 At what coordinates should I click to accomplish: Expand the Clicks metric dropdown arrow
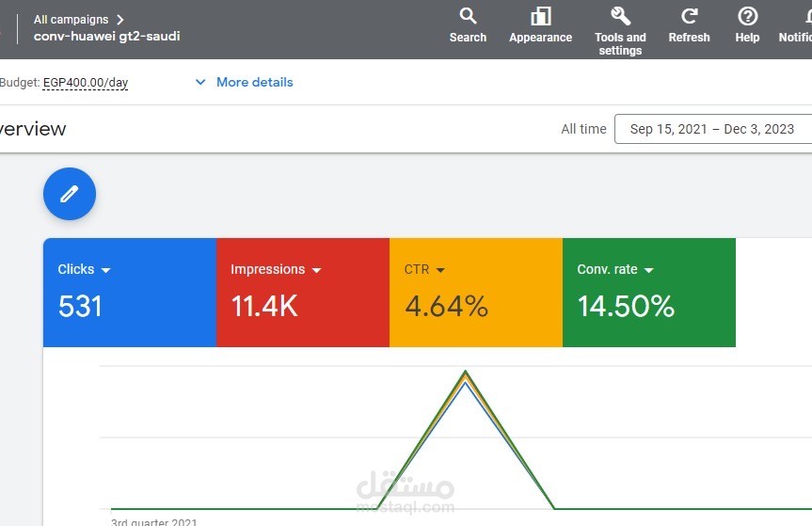pyautogui.click(x=105, y=270)
